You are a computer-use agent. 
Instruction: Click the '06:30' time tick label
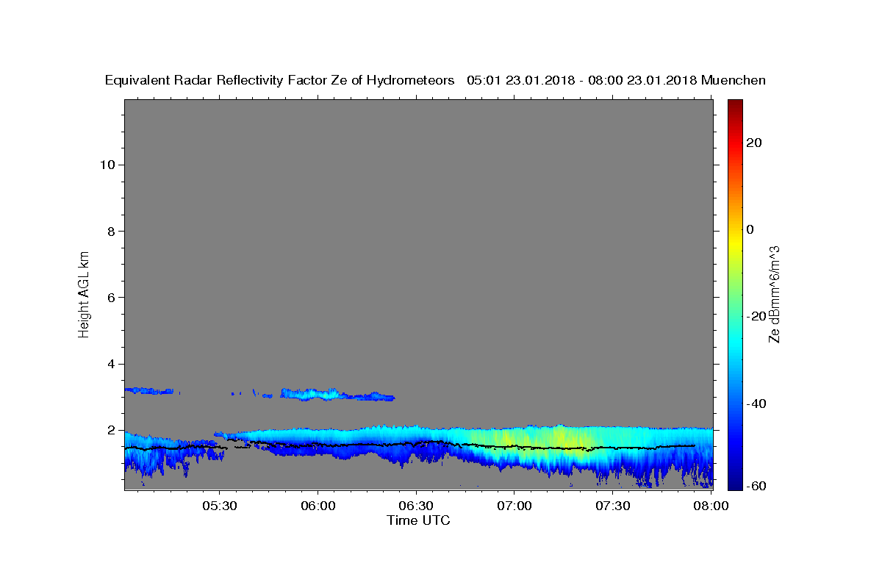(416, 506)
